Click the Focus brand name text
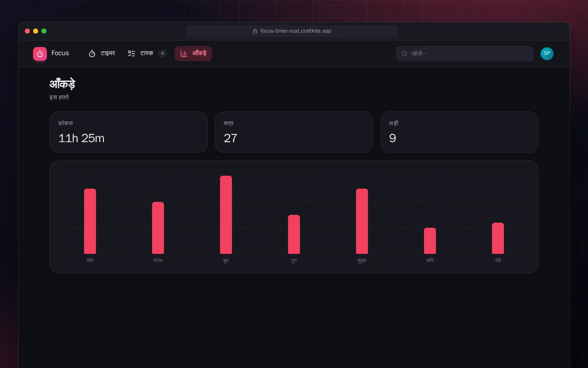This screenshot has width=588, height=368. (x=60, y=53)
